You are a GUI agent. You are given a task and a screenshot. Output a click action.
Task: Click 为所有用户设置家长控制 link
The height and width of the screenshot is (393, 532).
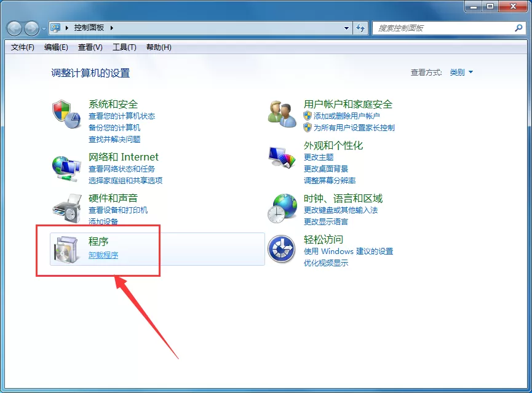354,127
